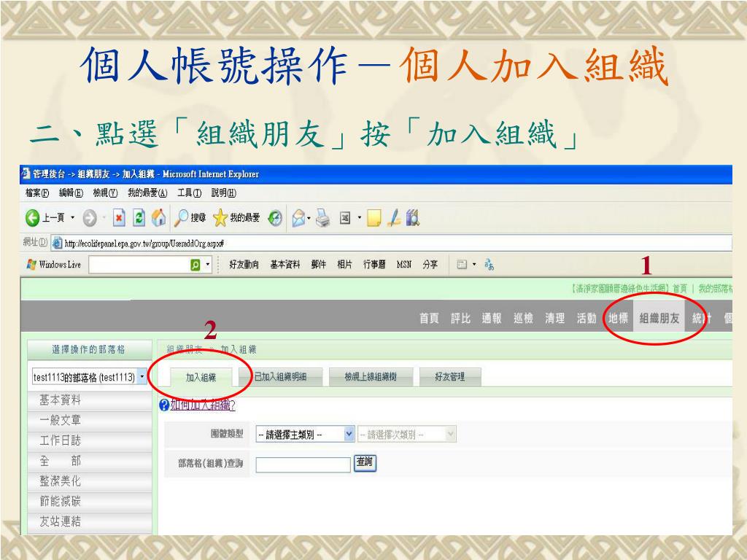
Task: Open the 編輯(E) menu
Action: pos(71,192)
